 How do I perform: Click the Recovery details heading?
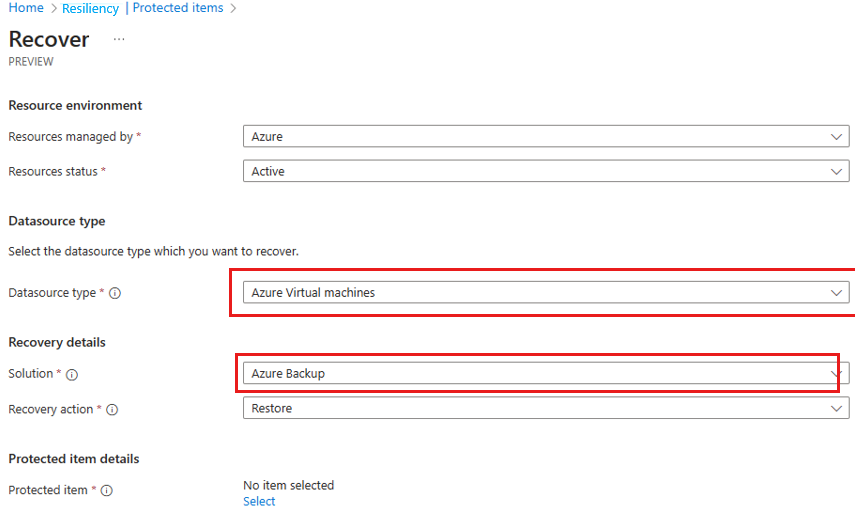coord(57,342)
